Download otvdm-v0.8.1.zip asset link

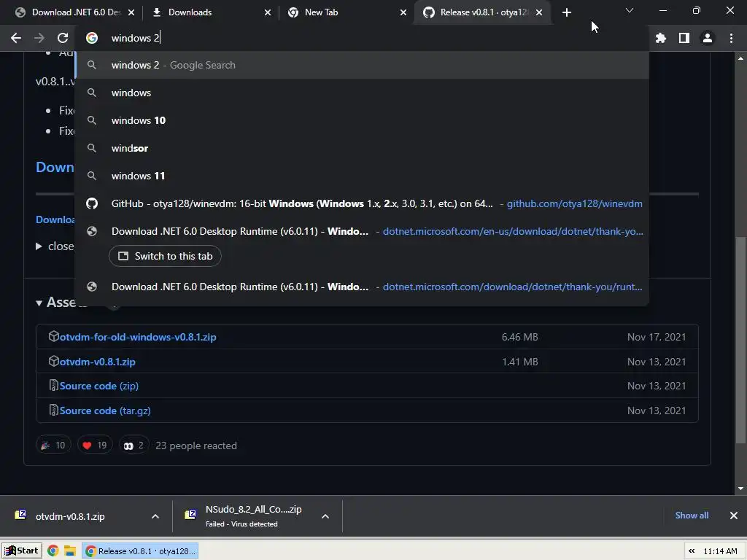[x=97, y=362]
